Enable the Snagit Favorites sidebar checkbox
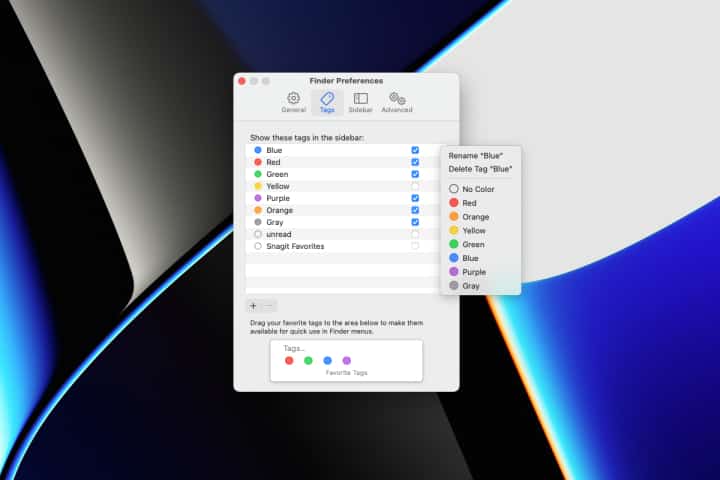Image resolution: width=720 pixels, height=480 pixels. [415, 246]
